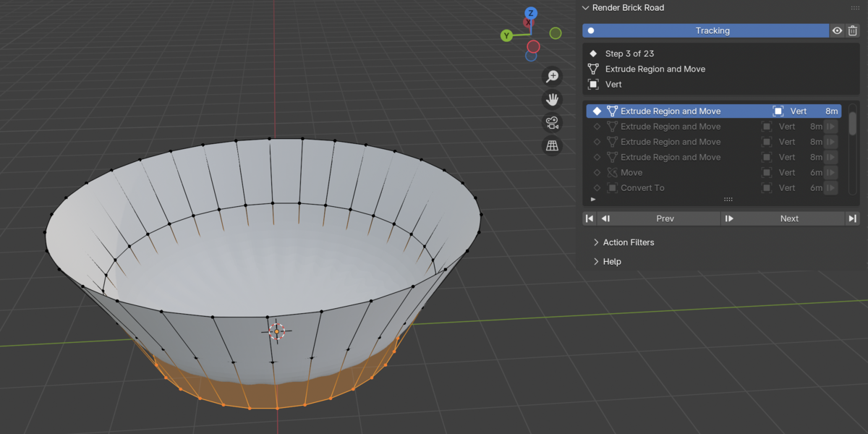Toggle camera view icon

click(x=553, y=123)
